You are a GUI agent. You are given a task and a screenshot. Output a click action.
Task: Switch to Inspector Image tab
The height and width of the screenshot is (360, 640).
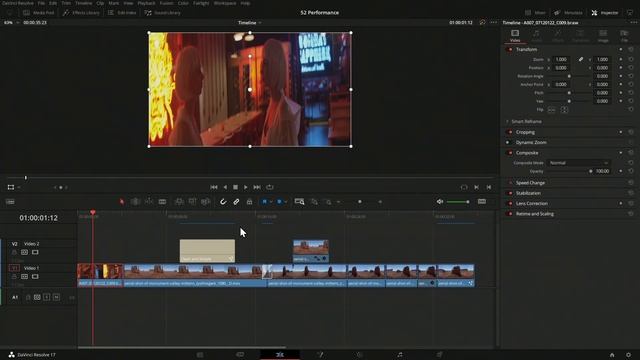603,36
